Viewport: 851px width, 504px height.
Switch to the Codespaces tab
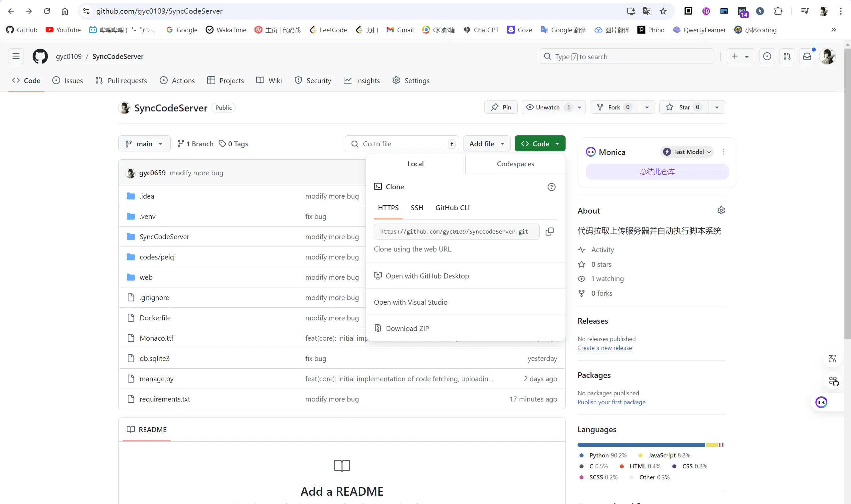[515, 164]
